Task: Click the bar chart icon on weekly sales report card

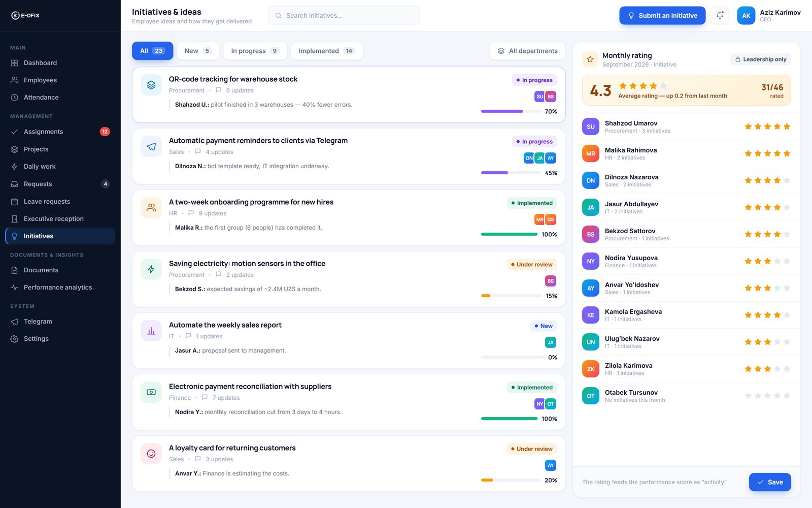Action: [x=151, y=331]
